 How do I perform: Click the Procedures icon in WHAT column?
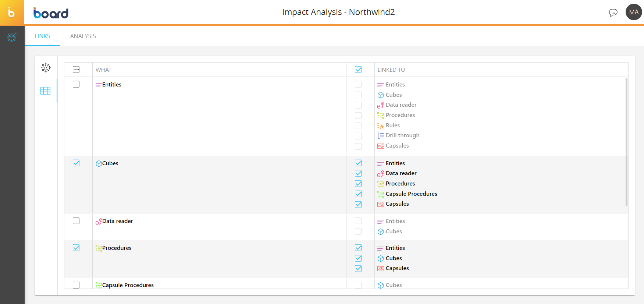click(99, 248)
